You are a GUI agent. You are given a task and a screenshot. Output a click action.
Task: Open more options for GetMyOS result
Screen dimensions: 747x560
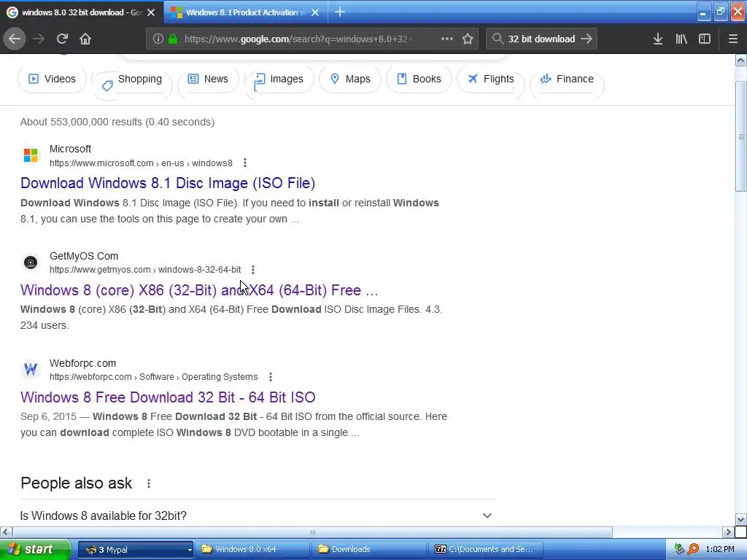point(253,270)
